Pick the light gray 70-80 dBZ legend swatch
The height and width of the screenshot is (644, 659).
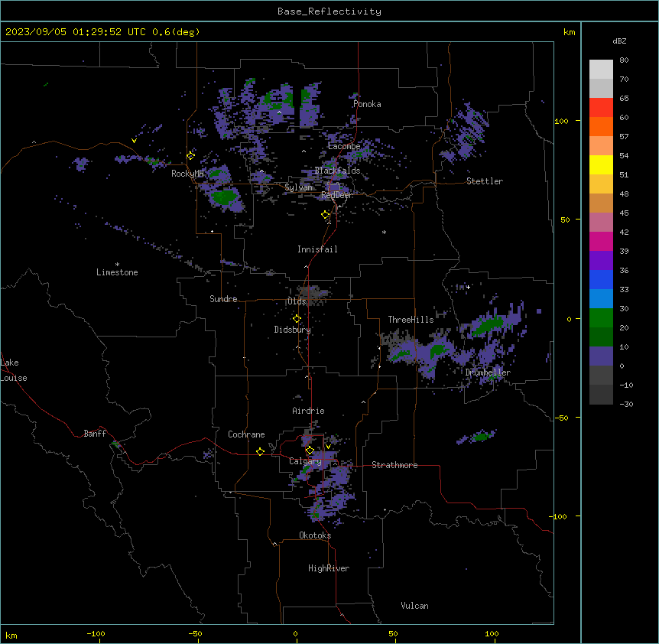pos(601,70)
